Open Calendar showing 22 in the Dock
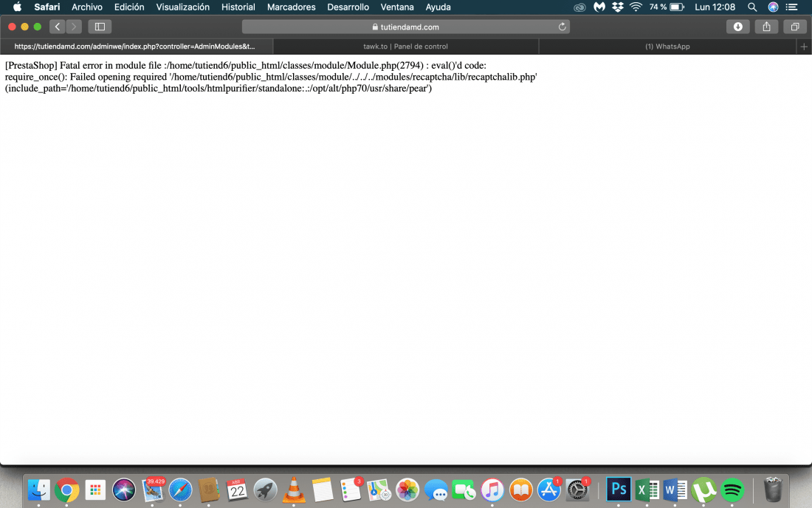The image size is (812, 508). coord(237,490)
